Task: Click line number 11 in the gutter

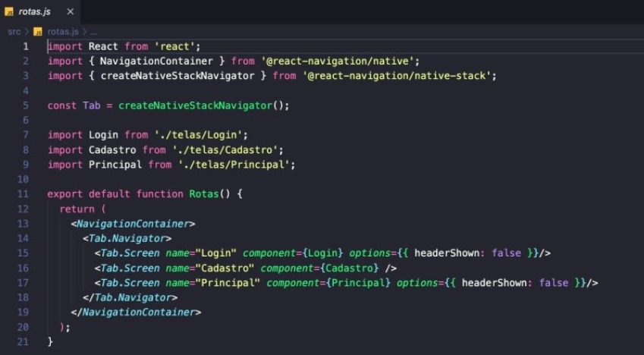Action: coord(23,193)
